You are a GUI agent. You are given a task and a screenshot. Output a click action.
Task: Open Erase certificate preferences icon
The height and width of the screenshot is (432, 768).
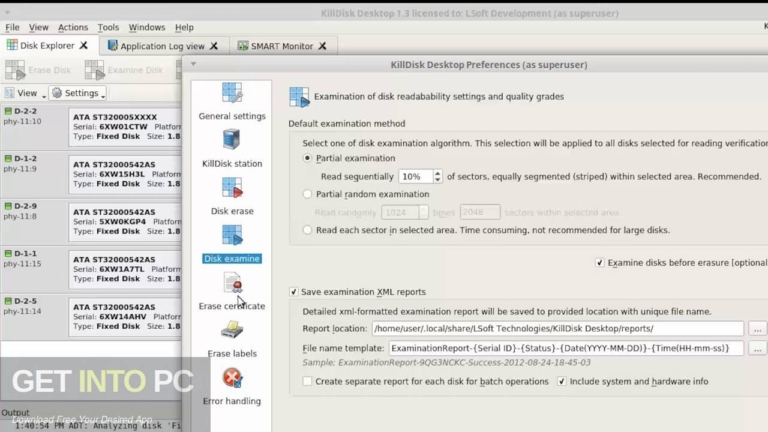(x=233, y=283)
